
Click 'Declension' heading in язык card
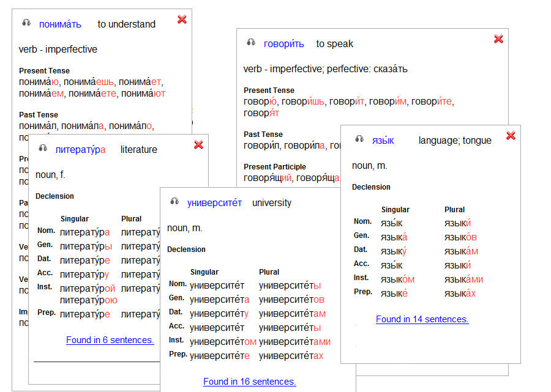(371, 187)
